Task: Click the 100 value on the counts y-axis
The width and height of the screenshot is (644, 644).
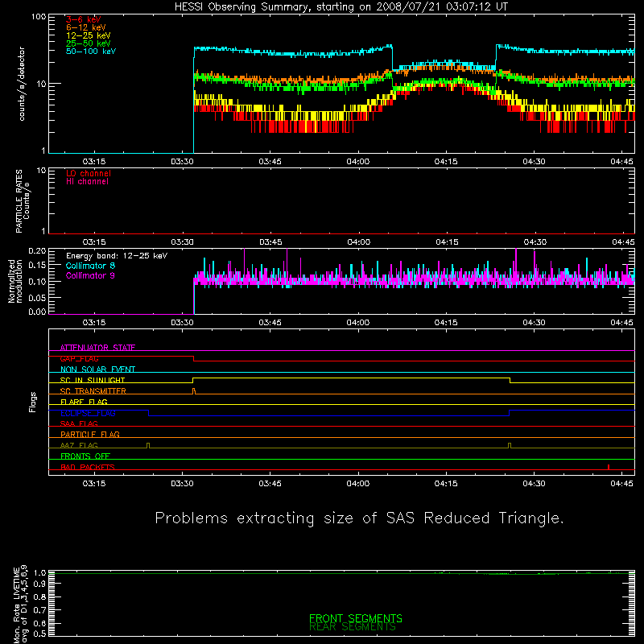Action: pos(39,17)
